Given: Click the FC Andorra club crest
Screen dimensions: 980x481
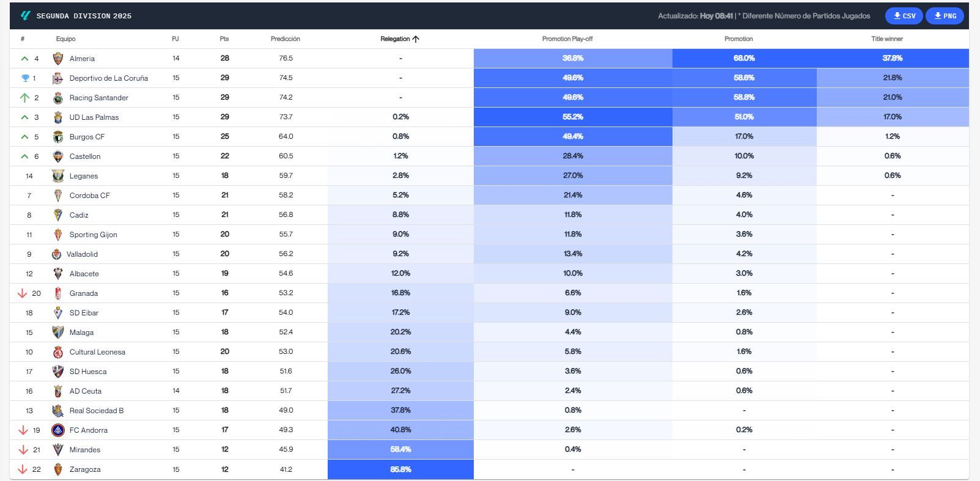Looking at the screenshot, I should pos(57,430).
